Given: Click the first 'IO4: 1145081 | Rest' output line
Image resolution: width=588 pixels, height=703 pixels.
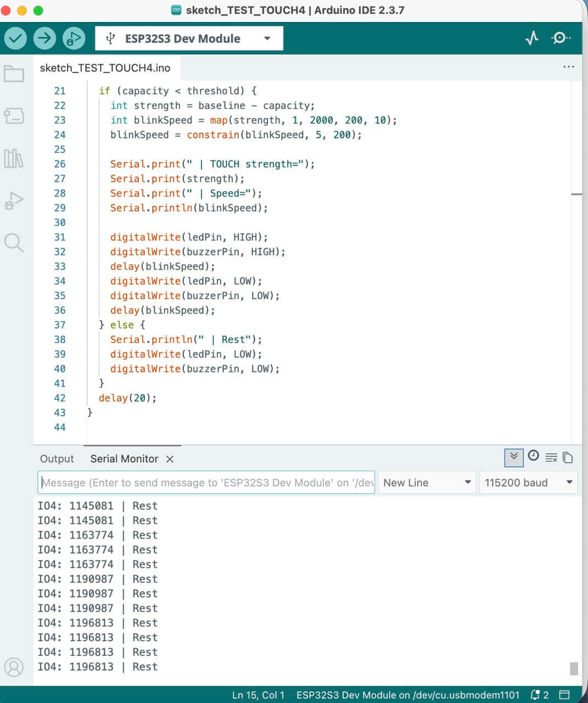Looking at the screenshot, I should click(98, 506).
